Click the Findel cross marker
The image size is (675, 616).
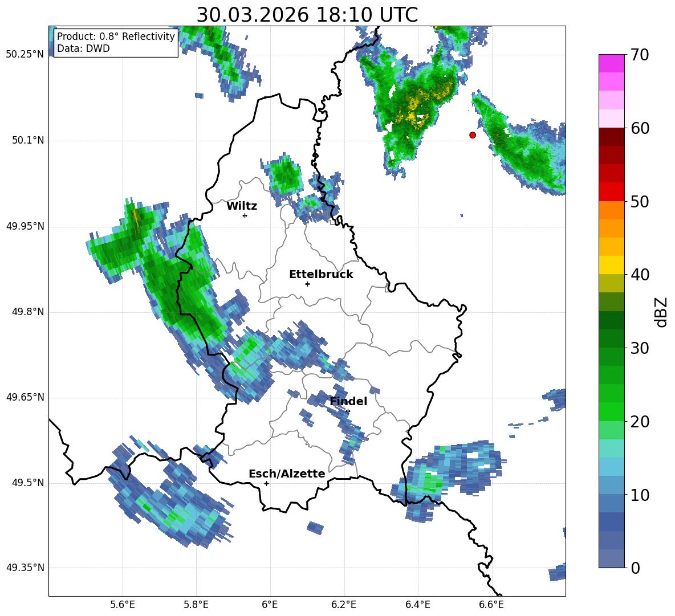348,411
